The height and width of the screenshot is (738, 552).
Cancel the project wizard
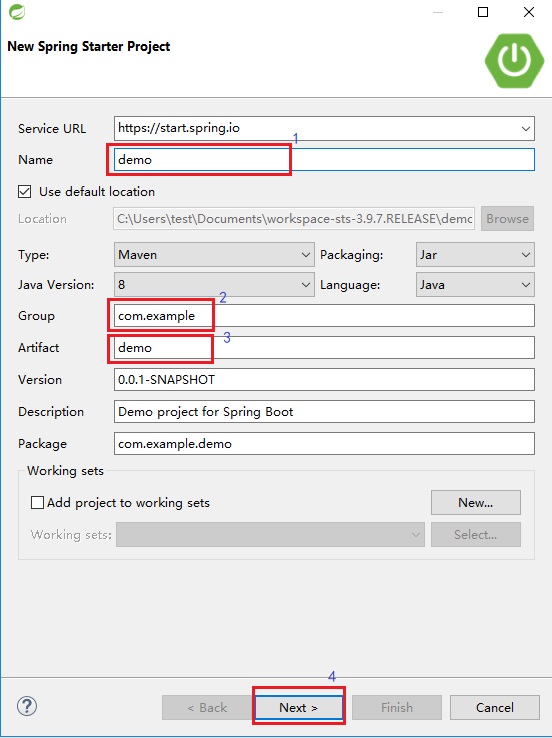pos(495,707)
